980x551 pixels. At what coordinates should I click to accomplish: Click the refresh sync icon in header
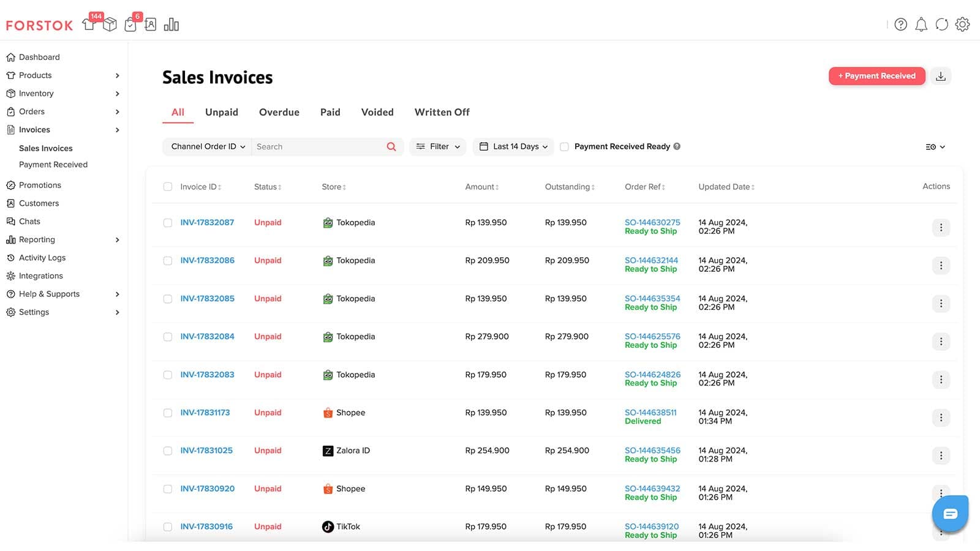coord(941,24)
